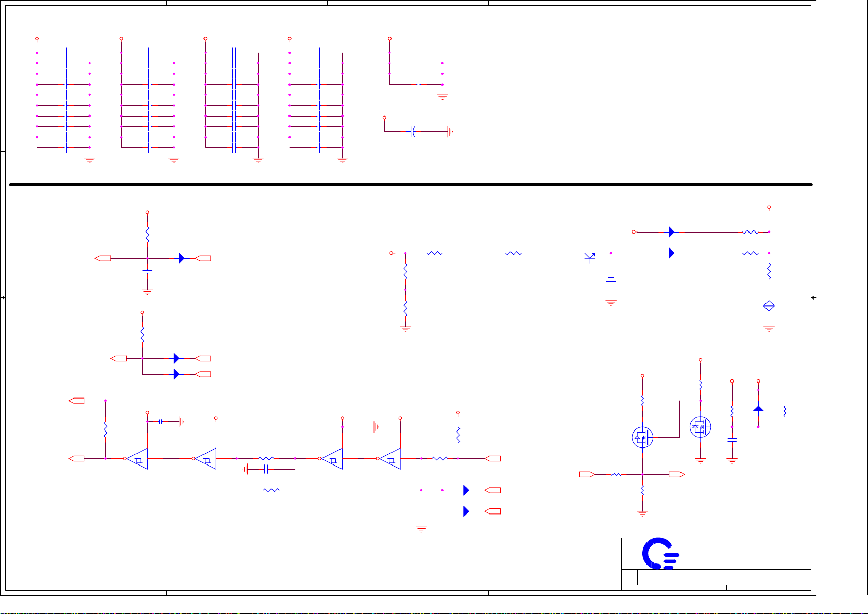Click the ground symbol beneath the battery
This screenshot has width=868, height=614.
click(x=611, y=303)
